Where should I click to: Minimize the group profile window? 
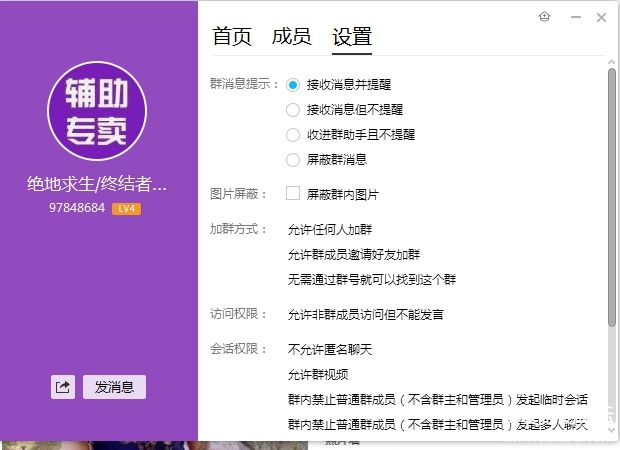[x=574, y=18]
